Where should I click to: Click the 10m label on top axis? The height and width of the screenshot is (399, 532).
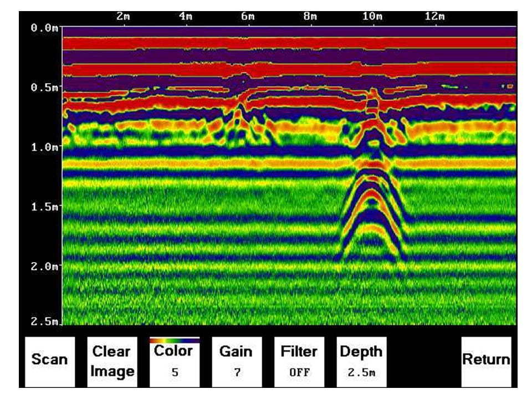coord(372,17)
